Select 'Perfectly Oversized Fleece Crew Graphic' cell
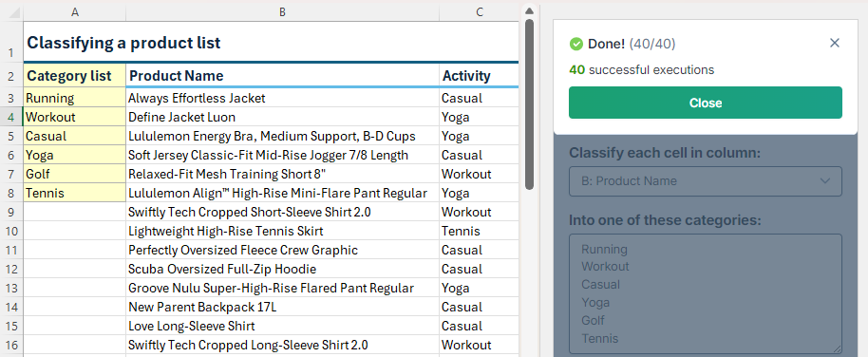The height and width of the screenshot is (357, 868). 282,250
